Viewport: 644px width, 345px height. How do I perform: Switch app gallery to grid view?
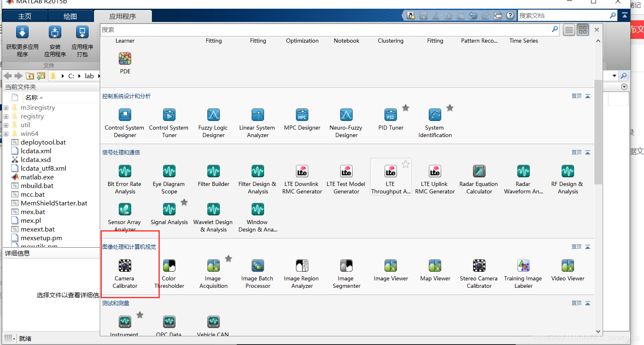583,30
